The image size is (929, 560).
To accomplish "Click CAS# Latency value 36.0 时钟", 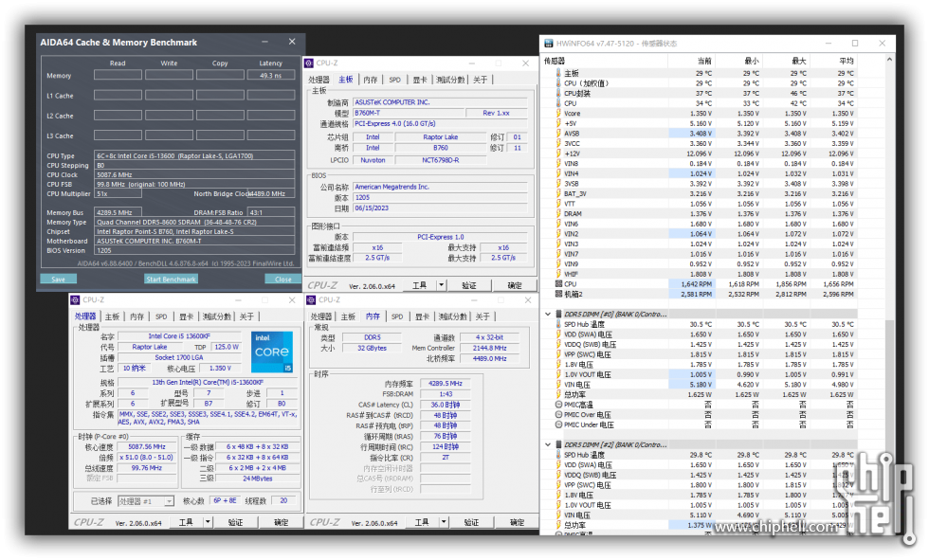I will [x=446, y=405].
